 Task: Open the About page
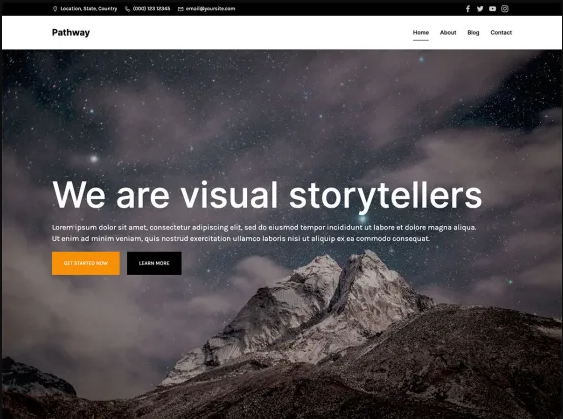(x=448, y=32)
